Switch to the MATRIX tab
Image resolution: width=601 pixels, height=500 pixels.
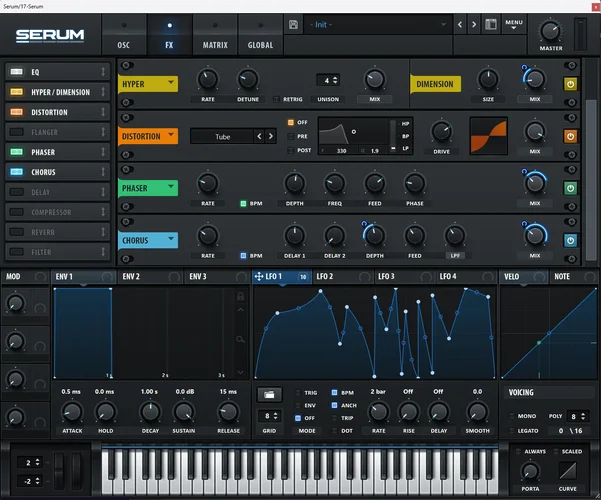215,45
